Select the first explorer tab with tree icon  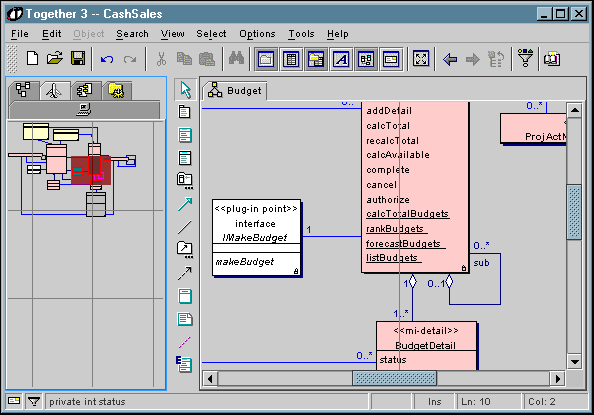tap(23, 90)
